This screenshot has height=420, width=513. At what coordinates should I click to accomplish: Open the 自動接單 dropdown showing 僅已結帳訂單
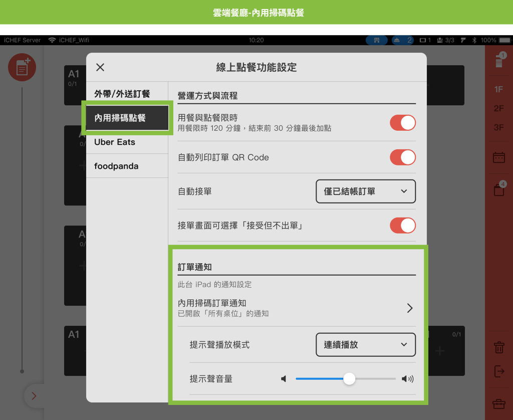pos(366,191)
